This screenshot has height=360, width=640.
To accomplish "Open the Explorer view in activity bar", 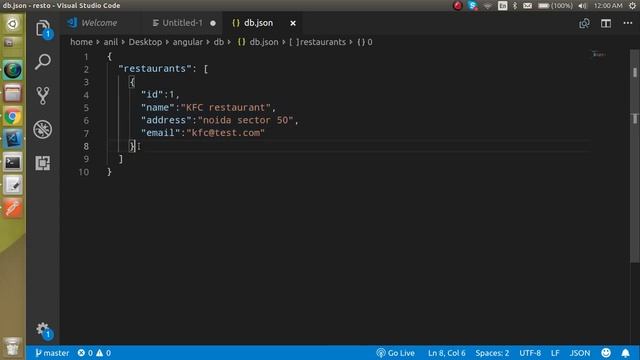I will tap(43, 29).
